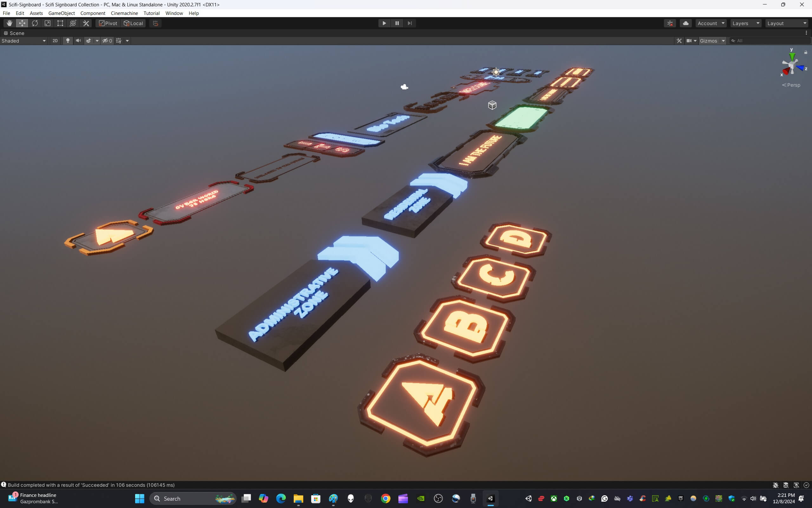Click orientation gizmo X axis cone

point(786,71)
